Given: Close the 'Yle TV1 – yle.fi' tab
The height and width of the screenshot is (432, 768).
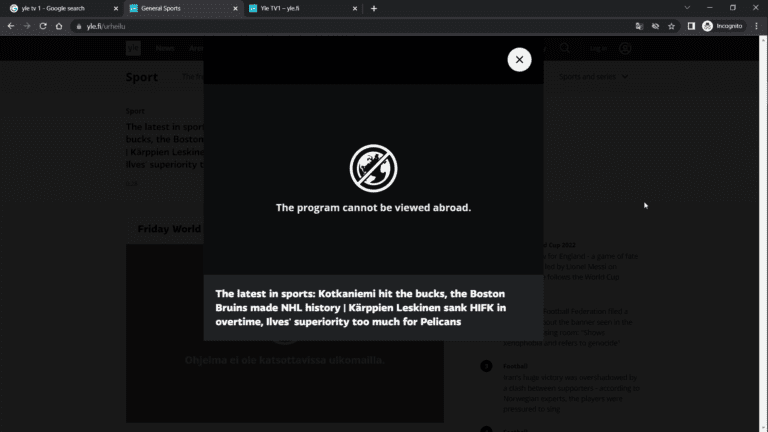Looking at the screenshot, I should pyautogui.click(x=355, y=8).
